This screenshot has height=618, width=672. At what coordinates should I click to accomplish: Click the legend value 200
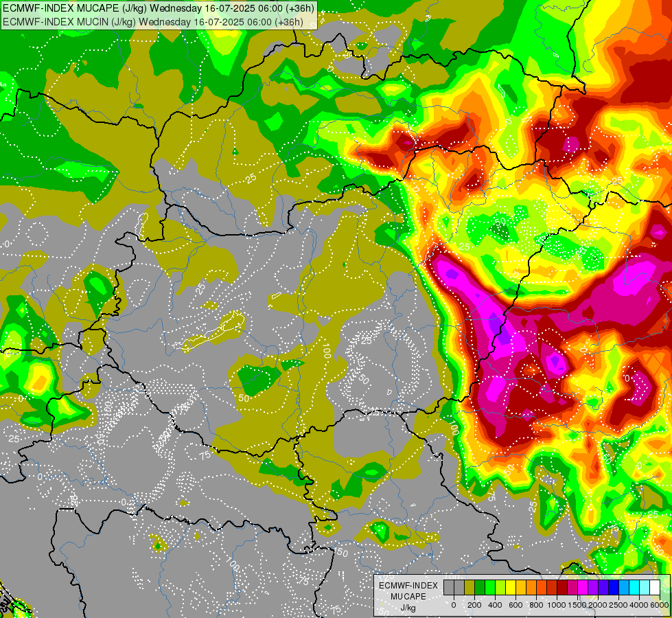(474, 605)
